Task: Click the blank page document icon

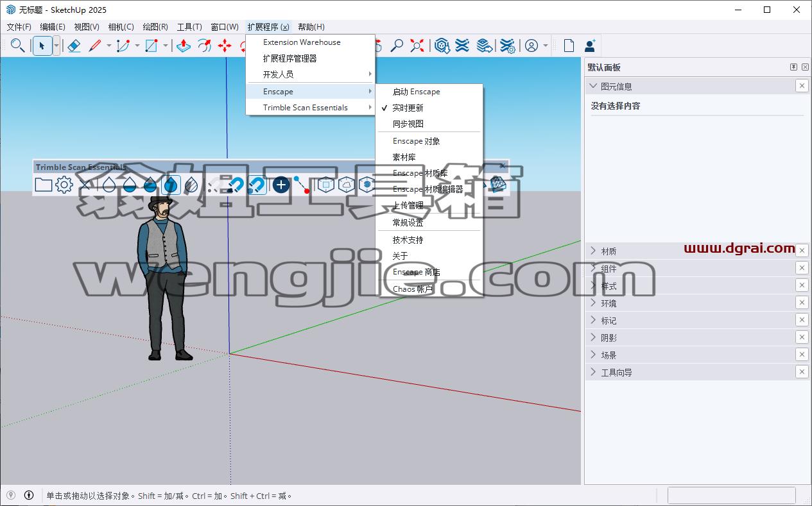Action: pos(569,46)
